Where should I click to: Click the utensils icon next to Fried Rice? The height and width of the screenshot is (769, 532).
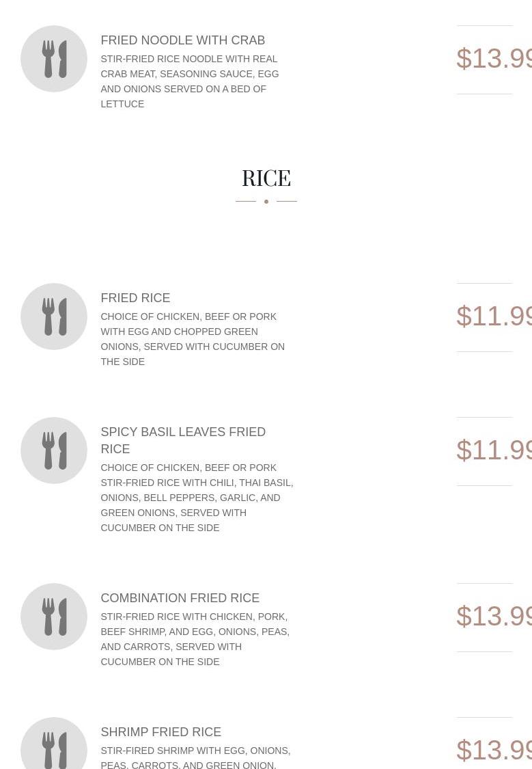[54, 316]
